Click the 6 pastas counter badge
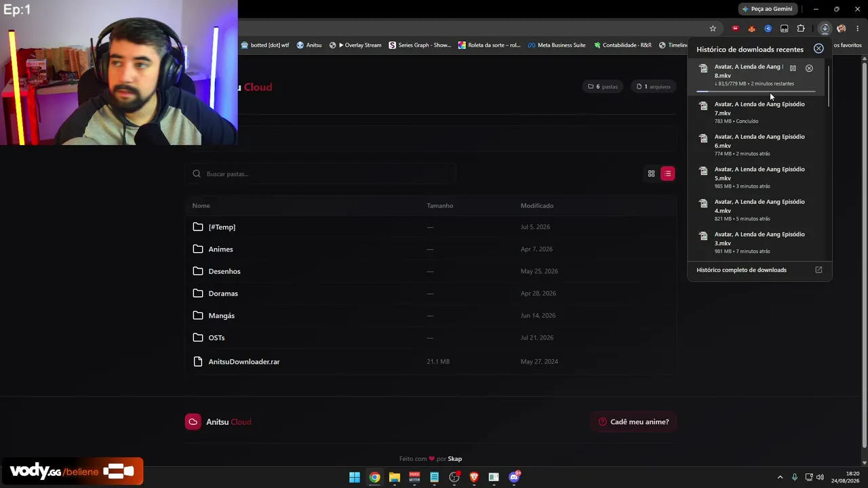This screenshot has width=868, height=488. pyautogui.click(x=603, y=87)
